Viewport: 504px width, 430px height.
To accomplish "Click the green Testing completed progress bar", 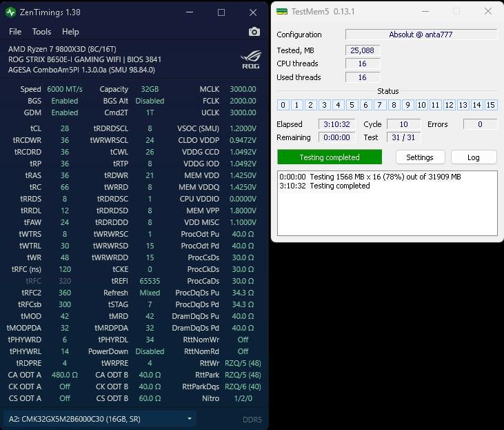I will [x=329, y=157].
